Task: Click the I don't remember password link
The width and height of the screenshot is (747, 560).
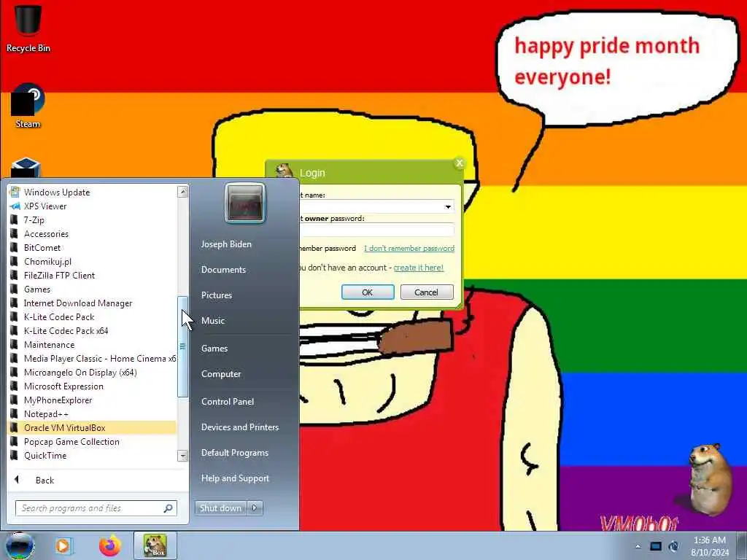Action: [409, 248]
